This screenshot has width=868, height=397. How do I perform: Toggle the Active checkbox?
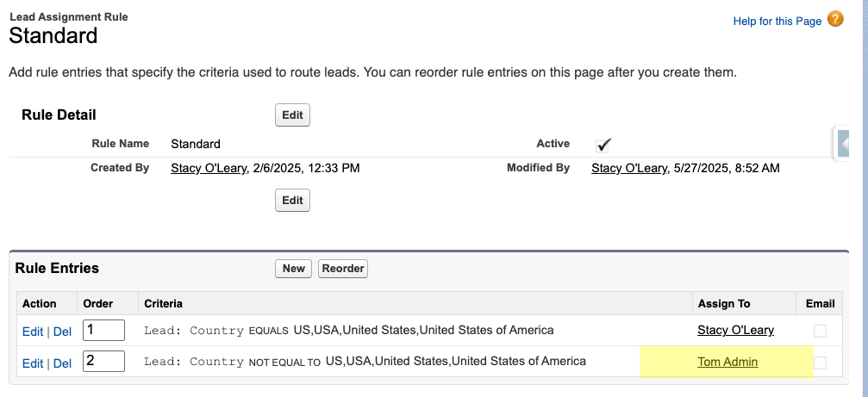coord(603,144)
